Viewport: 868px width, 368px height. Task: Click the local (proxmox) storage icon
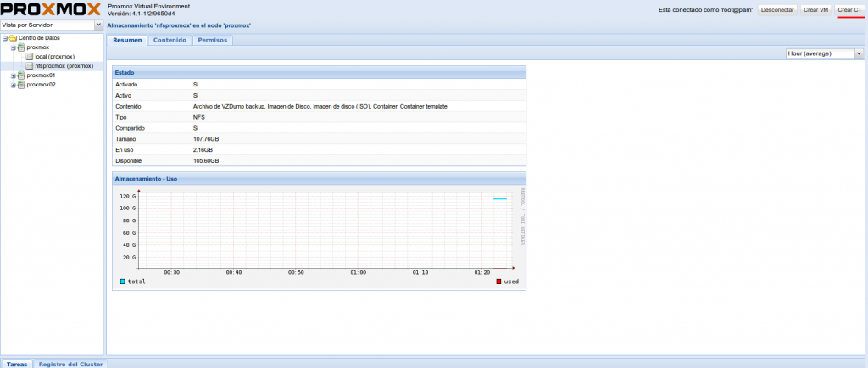pos(29,57)
